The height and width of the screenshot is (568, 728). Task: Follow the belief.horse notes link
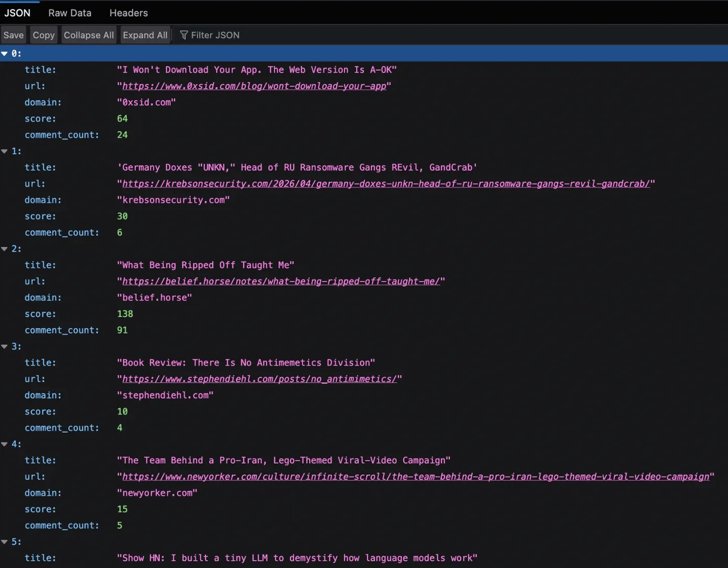pyautogui.click(x=280, y=281)
